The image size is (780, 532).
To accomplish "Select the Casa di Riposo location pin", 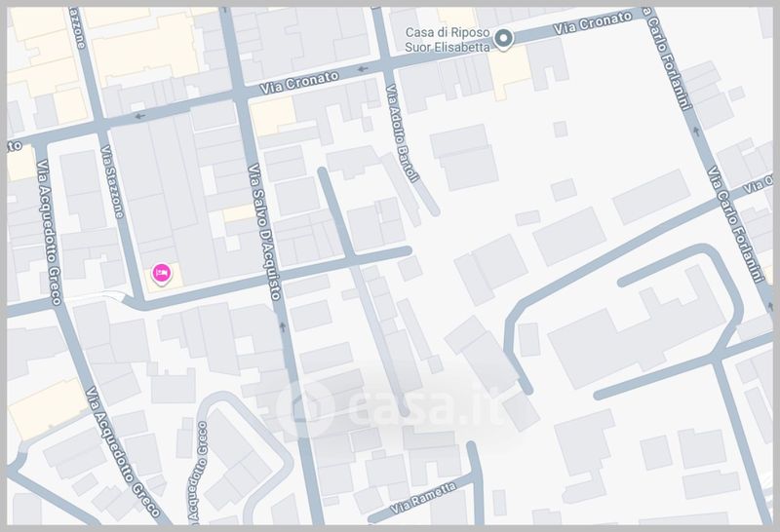I will (504, 40).
